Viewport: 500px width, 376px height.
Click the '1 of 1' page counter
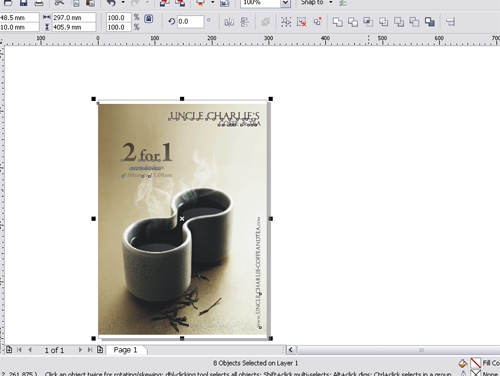54,350
